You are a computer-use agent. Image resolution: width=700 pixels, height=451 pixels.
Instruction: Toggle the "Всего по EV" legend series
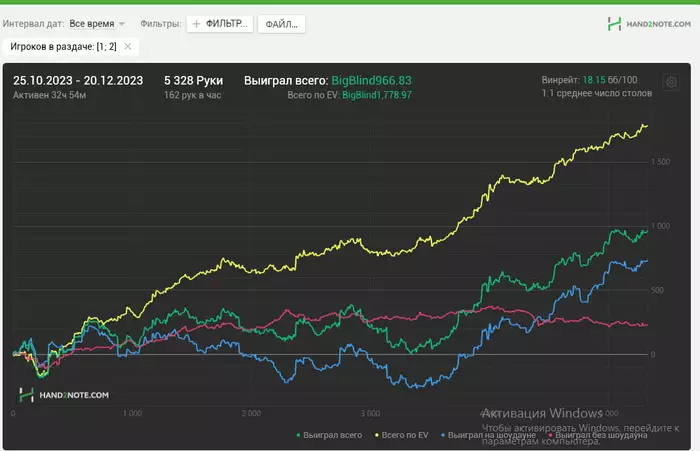tap(401, 435)
